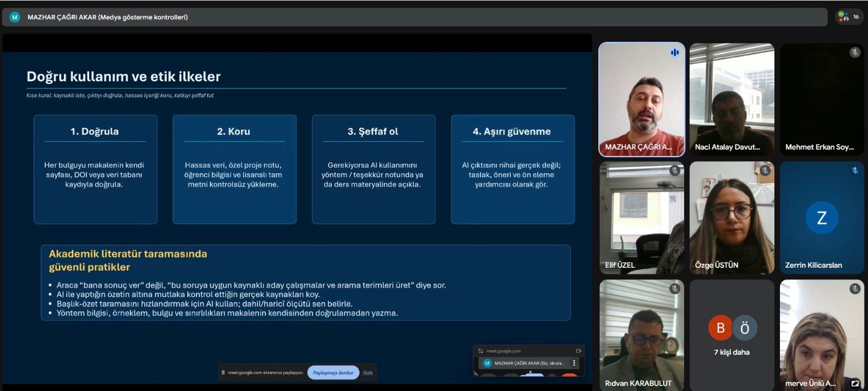
Task: Click the "Gizle" link to hide bar
Action: pos(368,372)
